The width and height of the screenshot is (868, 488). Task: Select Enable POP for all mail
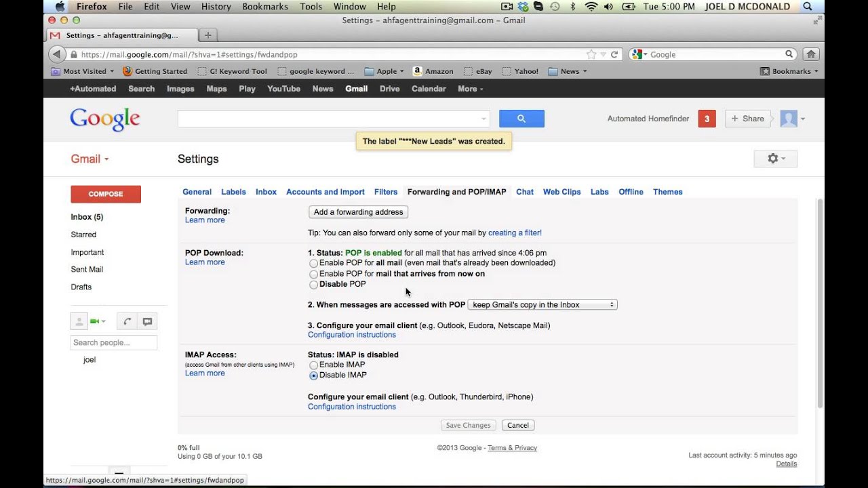click(x=313, y=264)
